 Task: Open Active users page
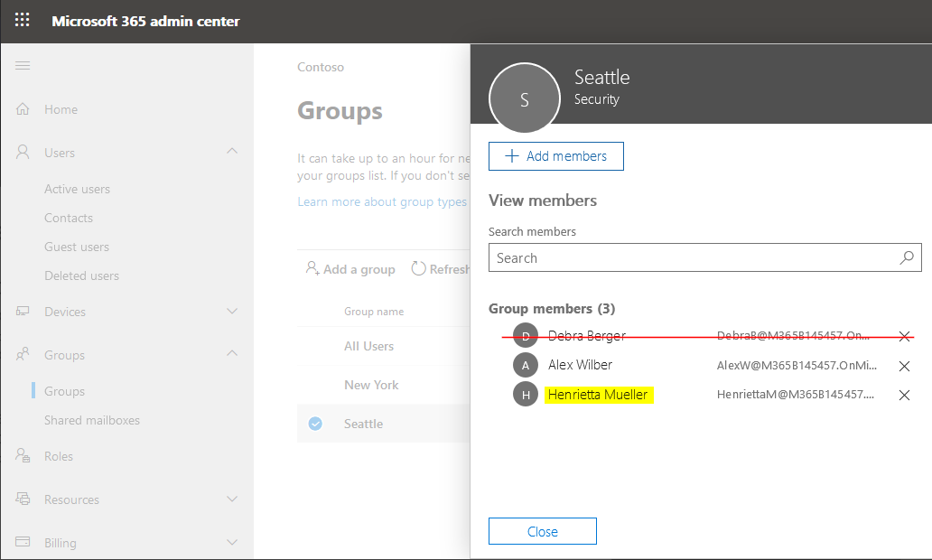[x=77, y=189]
